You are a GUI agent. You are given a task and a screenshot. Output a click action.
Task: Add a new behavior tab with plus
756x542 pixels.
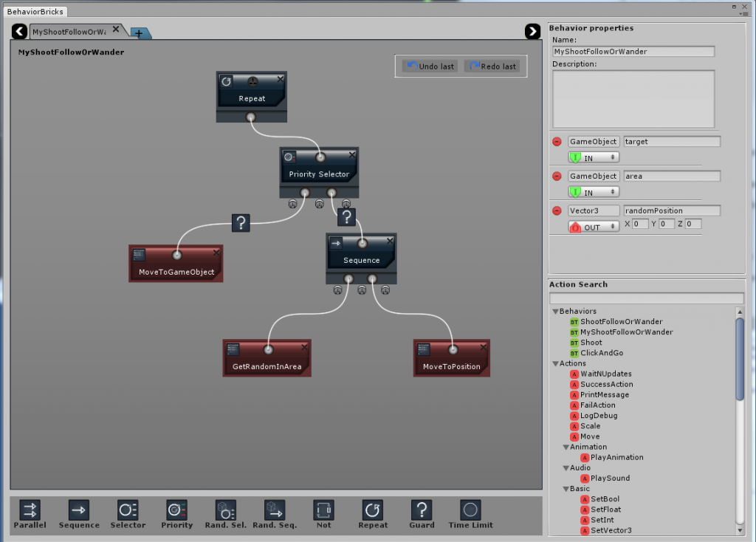[x=138, y=33]
